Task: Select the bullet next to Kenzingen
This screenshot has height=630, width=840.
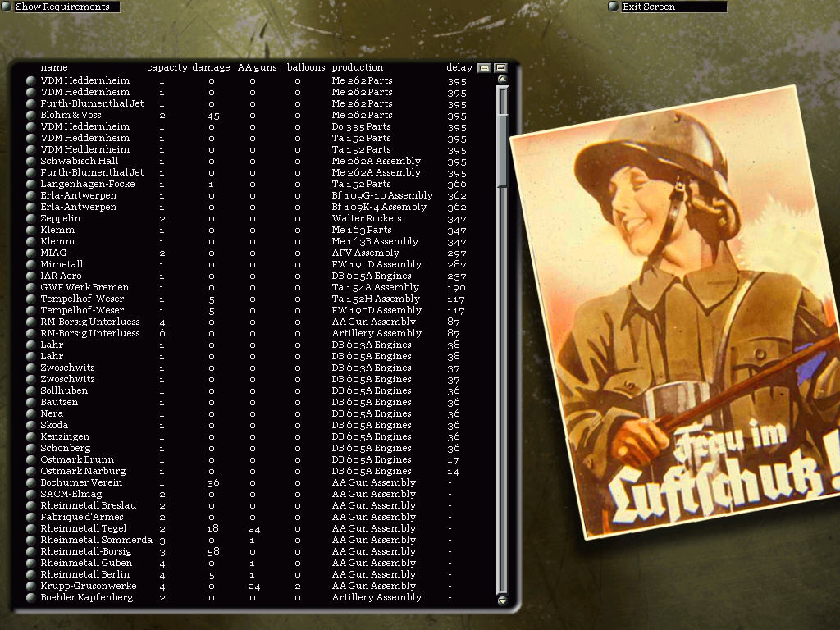Action: point(31,437)
